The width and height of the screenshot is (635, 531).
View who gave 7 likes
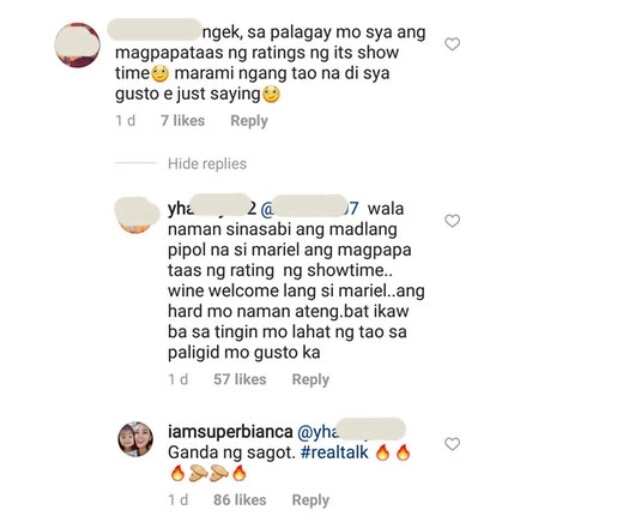click(182, 121)
